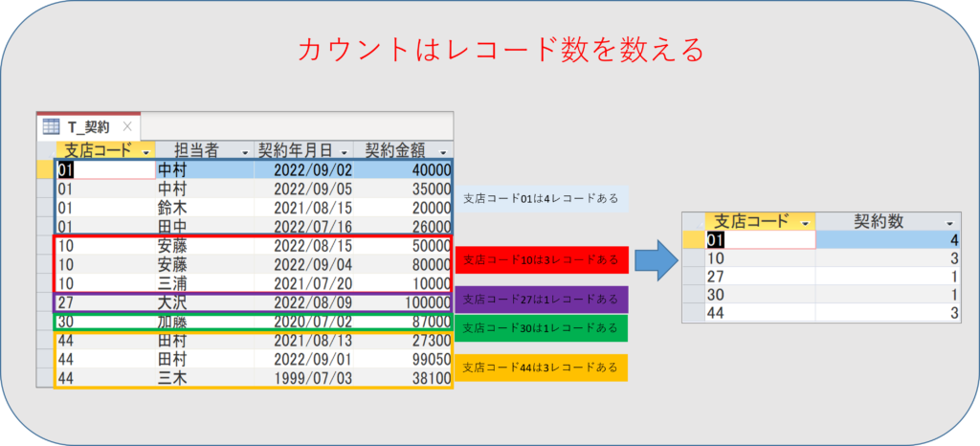The height and width of the screenshot is (446, 980).
Task: Click the date cell 2022/09/01
Action: pyautogui.click(x=303, y=359)
